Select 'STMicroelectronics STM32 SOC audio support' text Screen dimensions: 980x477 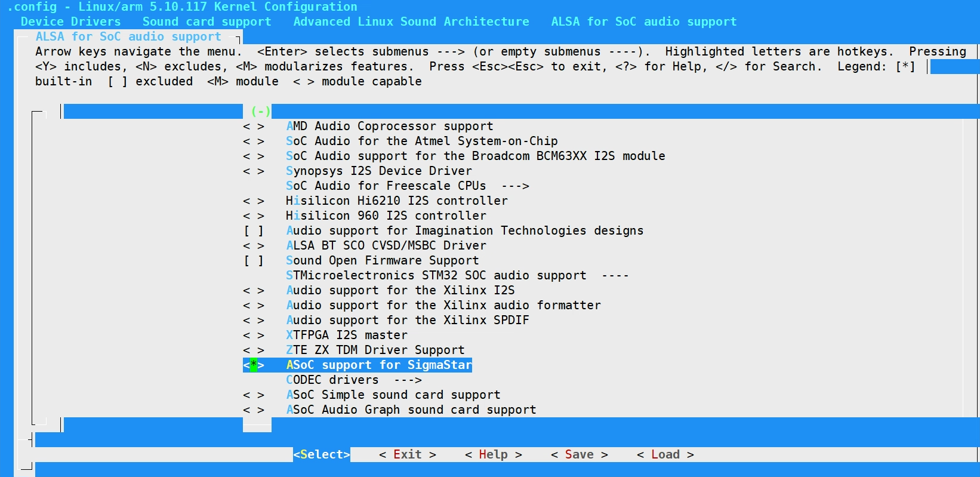436,275
